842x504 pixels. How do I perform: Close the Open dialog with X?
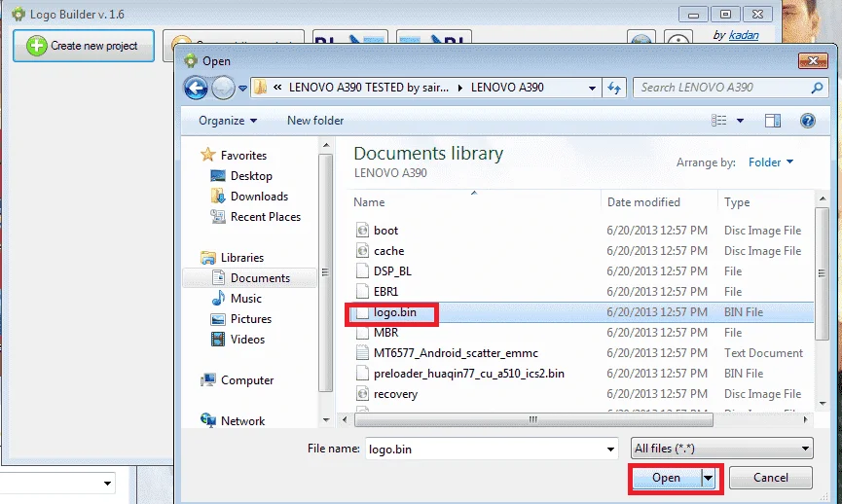pyautogui.click(x=813, y=60)
